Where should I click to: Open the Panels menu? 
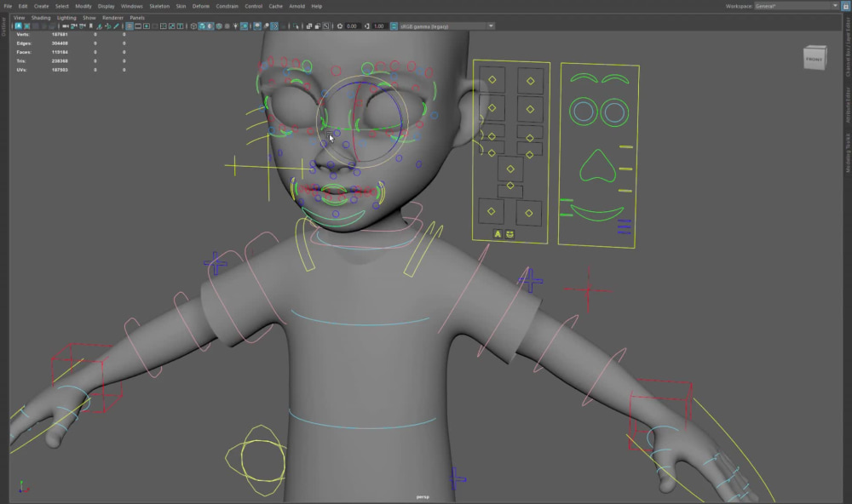pyautogui.click(x=137, y=18)
